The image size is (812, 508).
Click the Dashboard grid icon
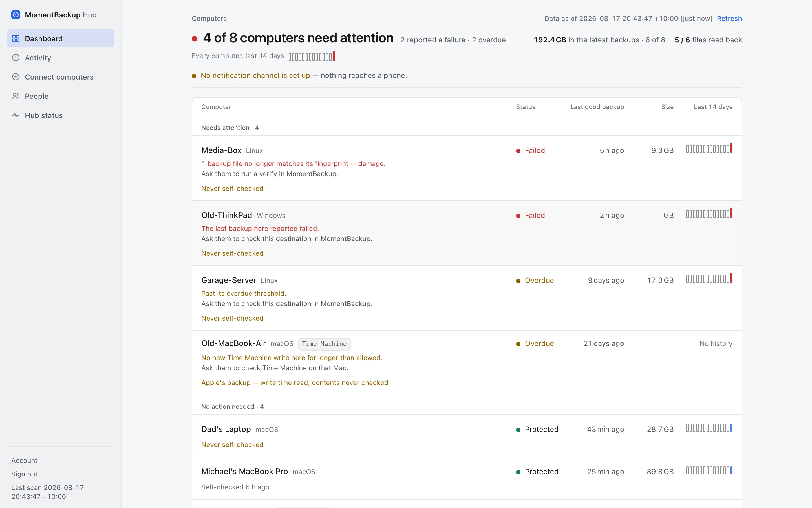pos(16,38)
